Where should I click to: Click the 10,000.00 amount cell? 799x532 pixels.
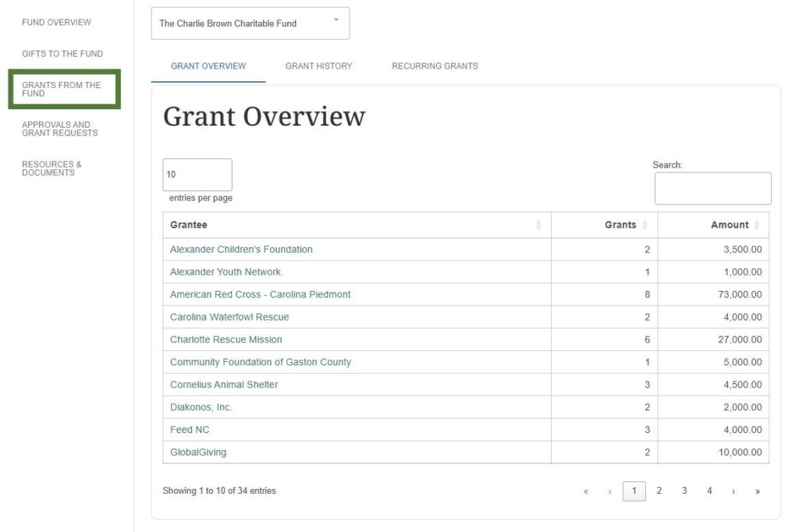coord(713,452)
